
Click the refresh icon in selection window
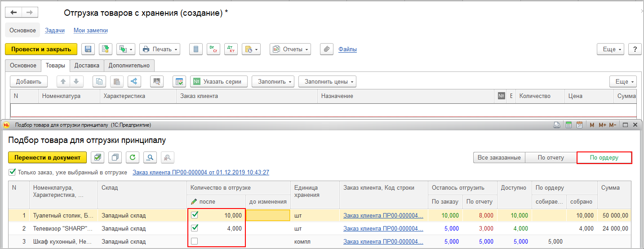(x=133, y=157)
